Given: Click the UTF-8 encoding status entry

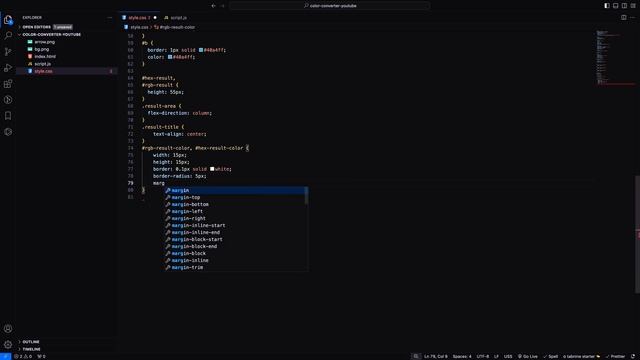Looking at the screenshot, I should click(x=482, y=356).
